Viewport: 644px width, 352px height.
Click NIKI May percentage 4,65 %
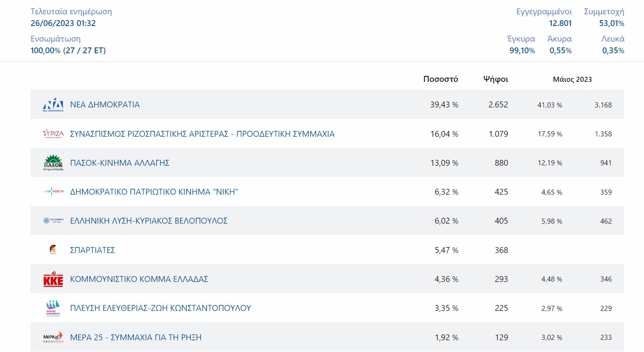coord(552,192)
